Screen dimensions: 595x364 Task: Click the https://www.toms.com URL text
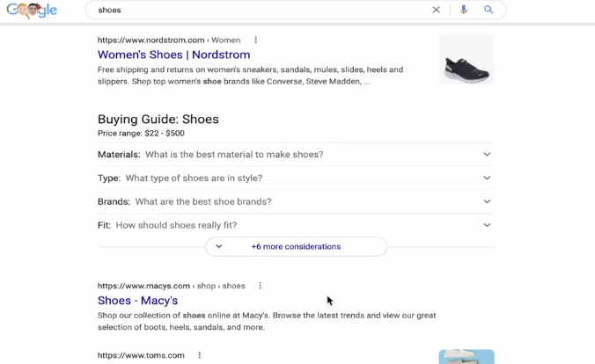[x=141, y=355]
